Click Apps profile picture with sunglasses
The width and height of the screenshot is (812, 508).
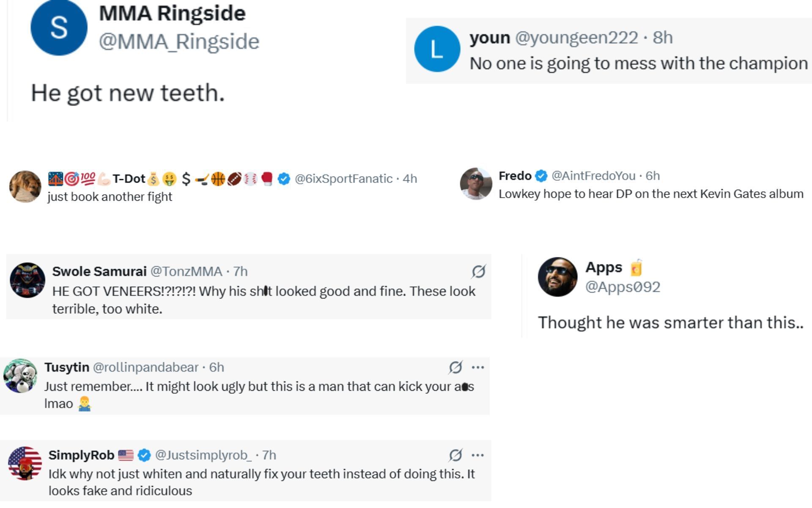click(557, 277)
